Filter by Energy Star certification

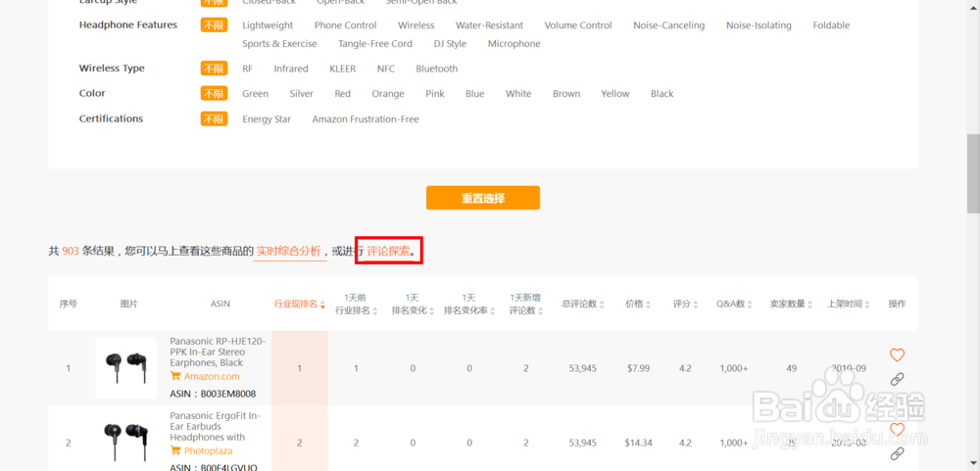[267, 119]
